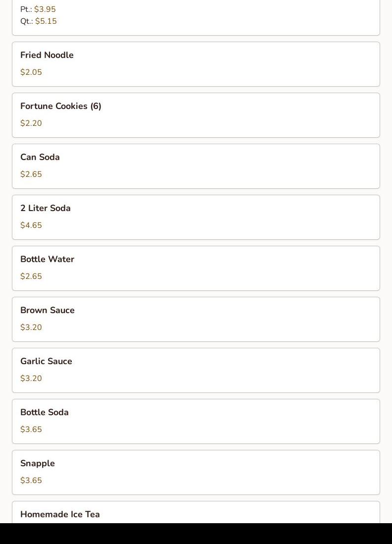The height and width of the screenshot is (544, 392).
Task: Open the Bottle Soda item card
Action: (x=196, y=421)
